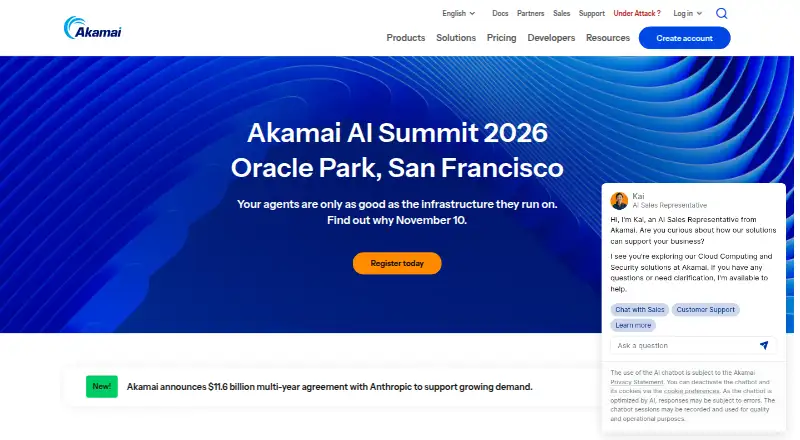Open the Products menu
Screen dimensions: 800x440
(406, 38)
